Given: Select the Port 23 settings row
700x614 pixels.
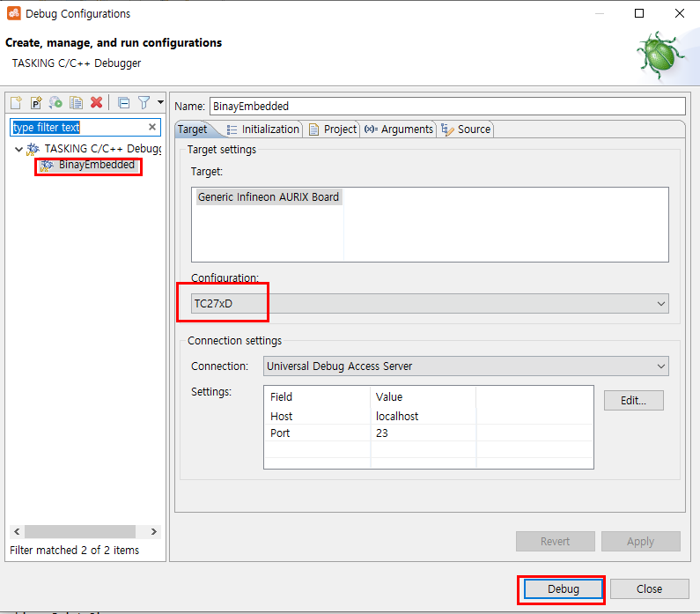Looking at the screenshot, I should (x=428, y=433).
